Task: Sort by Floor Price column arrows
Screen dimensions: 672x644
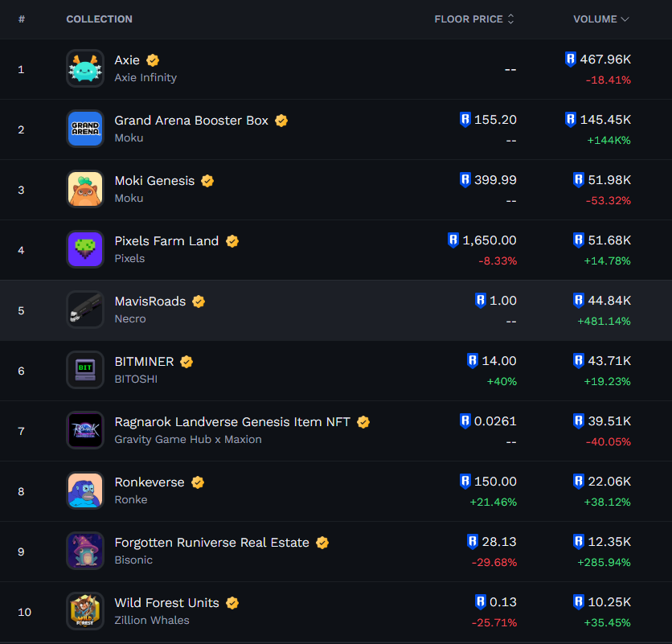Action: [510, 18]
